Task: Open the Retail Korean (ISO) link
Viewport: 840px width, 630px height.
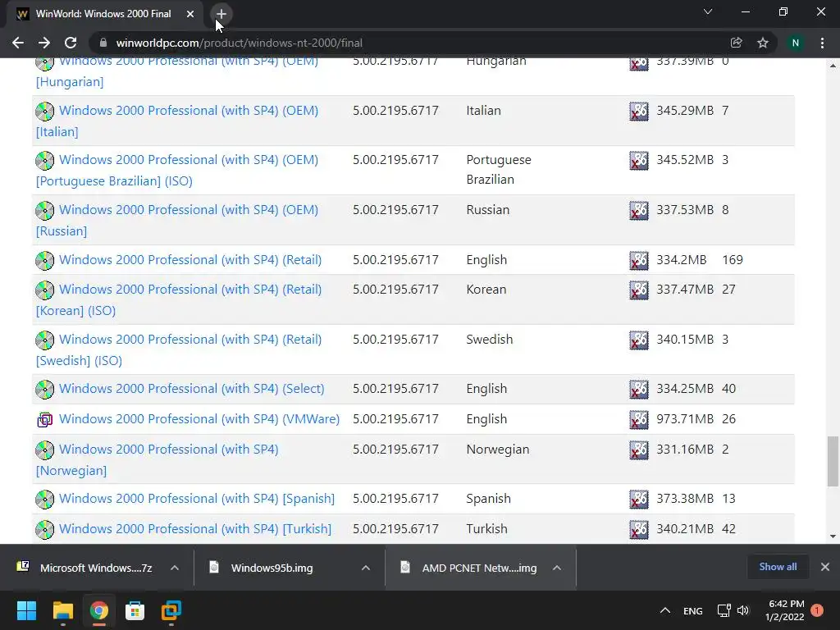Action: [x=178, y=299]
